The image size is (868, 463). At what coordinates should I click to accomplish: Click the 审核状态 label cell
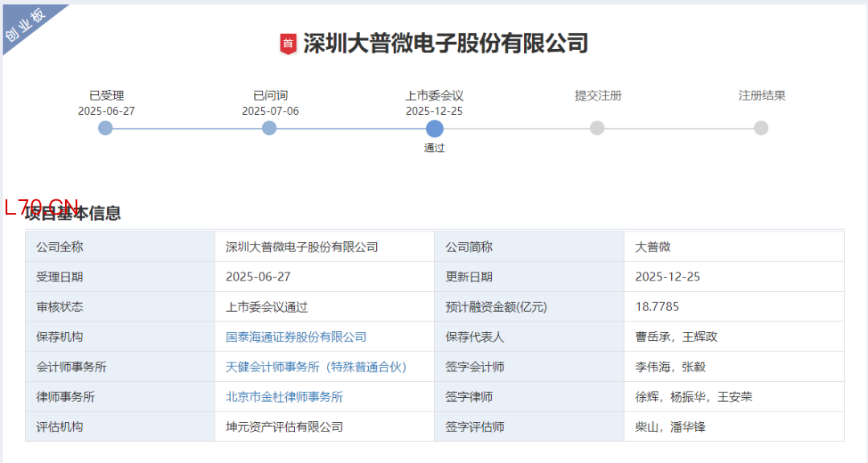click(120, 307)
